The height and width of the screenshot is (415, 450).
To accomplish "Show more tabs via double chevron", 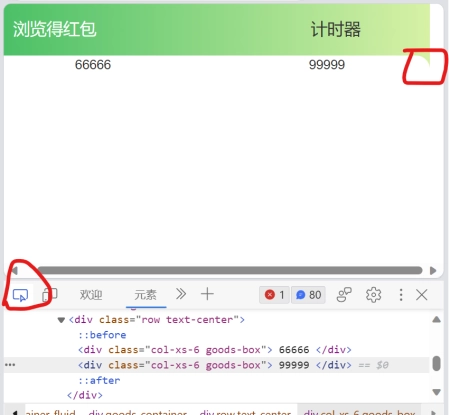I will pyautogui.click(x=181, y=294).
